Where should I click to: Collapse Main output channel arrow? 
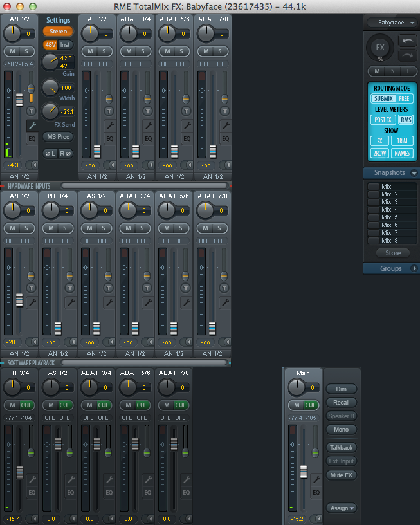(318, 519)
